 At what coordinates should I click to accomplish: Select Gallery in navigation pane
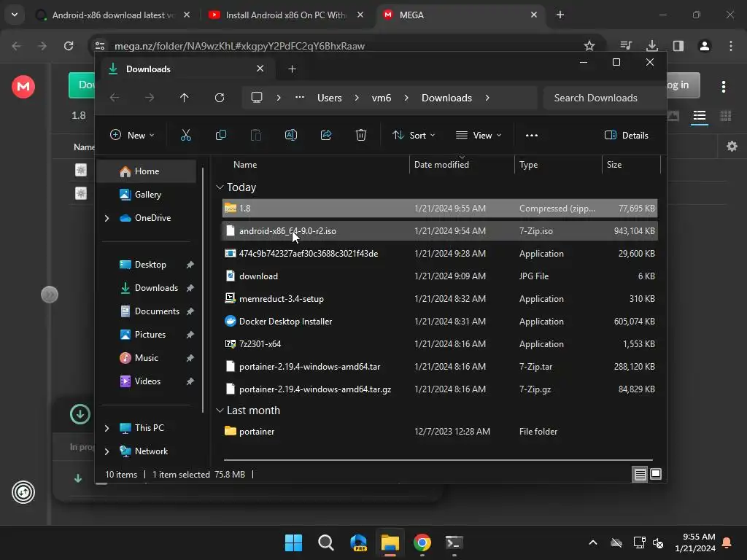146,195
